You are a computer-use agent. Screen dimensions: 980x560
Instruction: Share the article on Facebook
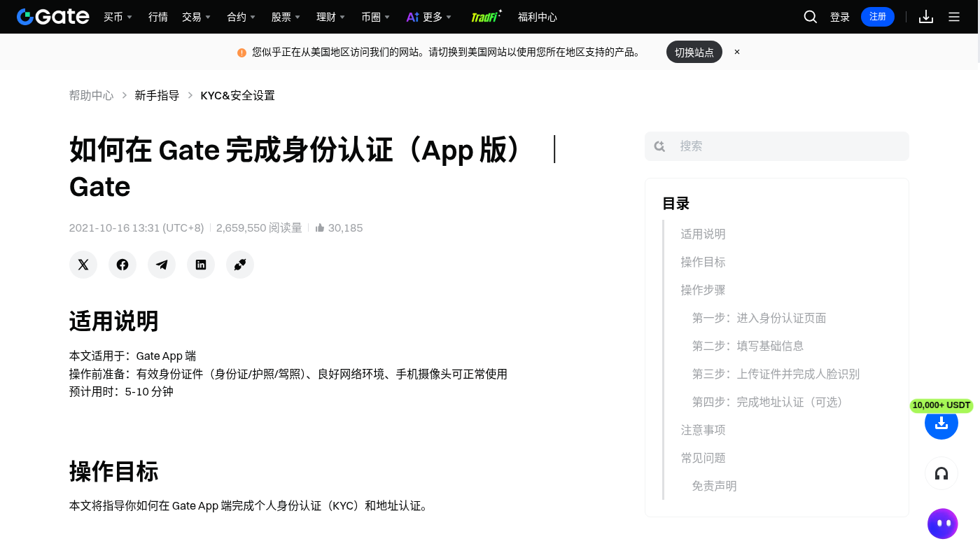pyautogui.click(x=122, y=265)
